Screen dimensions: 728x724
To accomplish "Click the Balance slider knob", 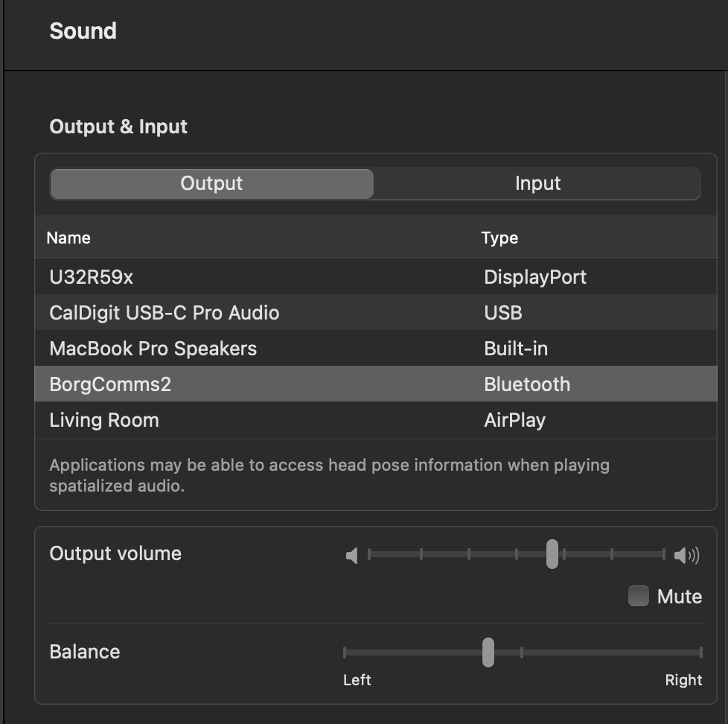I will tap(488, 652).
